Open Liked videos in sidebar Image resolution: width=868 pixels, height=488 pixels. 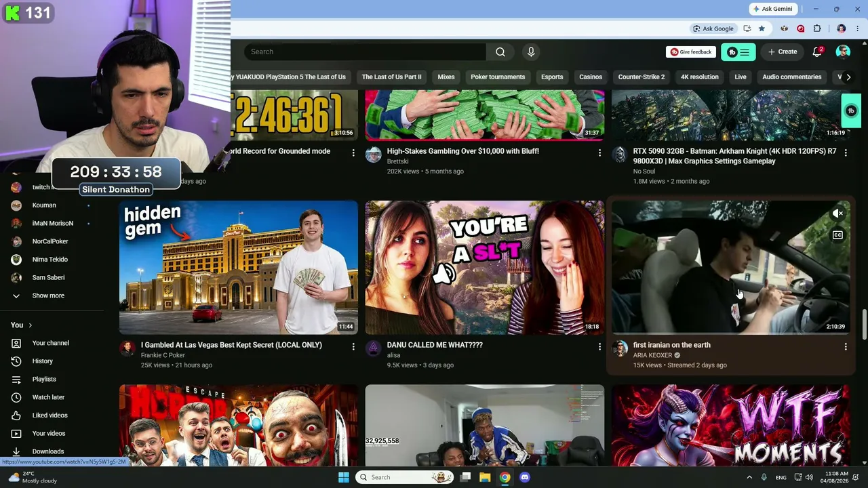pyautogui.click(x=50, y=415)
